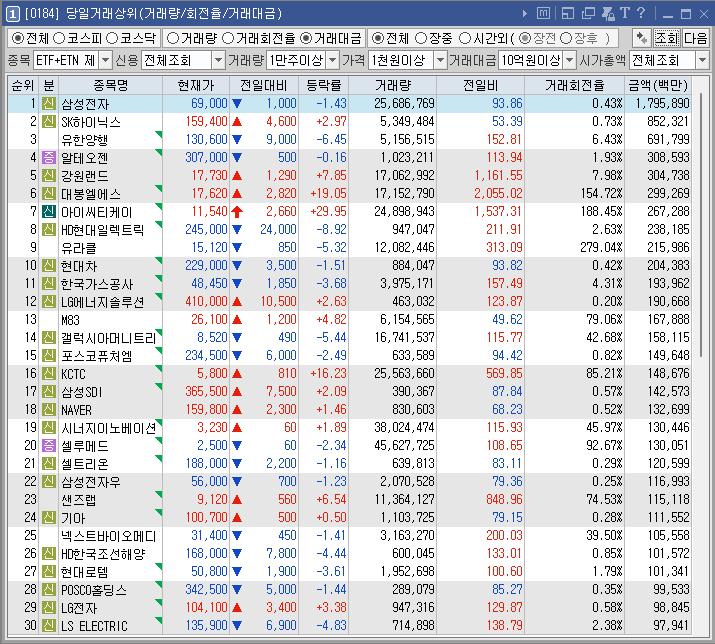Click the up arrow icon in SK하이닉스 row

pos(237,122)
